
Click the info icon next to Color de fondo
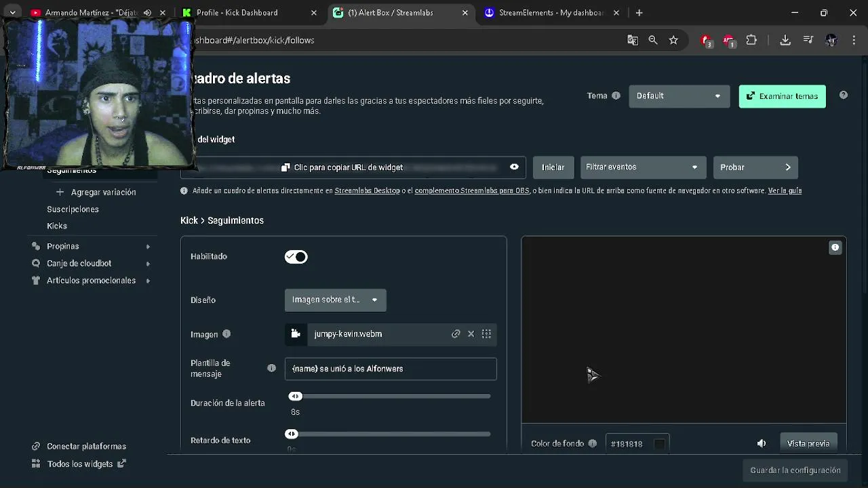(592, 443)
